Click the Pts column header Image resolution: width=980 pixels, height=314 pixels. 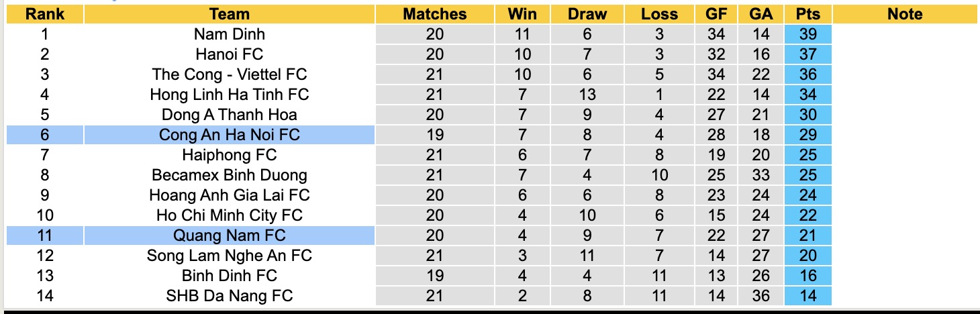[x=808, y=14]
